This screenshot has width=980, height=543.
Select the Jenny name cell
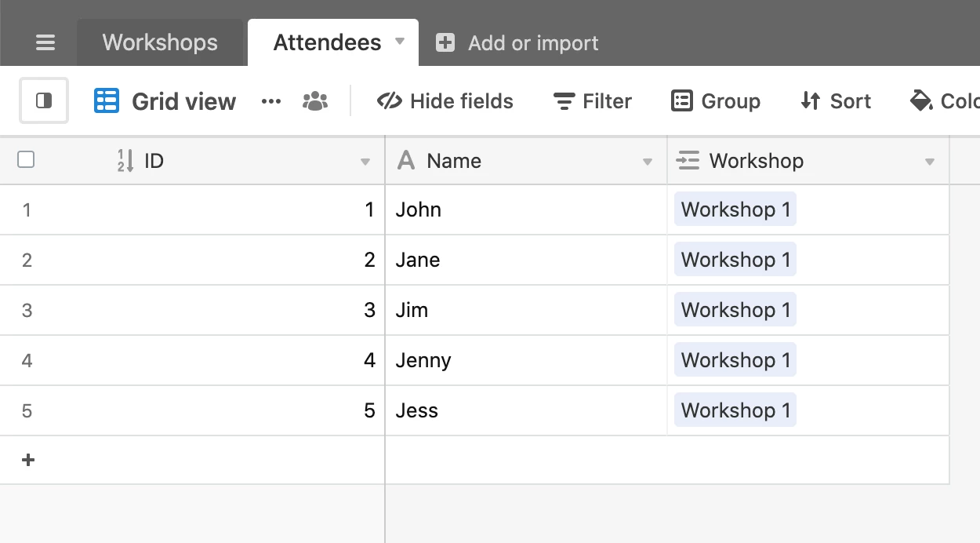tap(525, 360)
